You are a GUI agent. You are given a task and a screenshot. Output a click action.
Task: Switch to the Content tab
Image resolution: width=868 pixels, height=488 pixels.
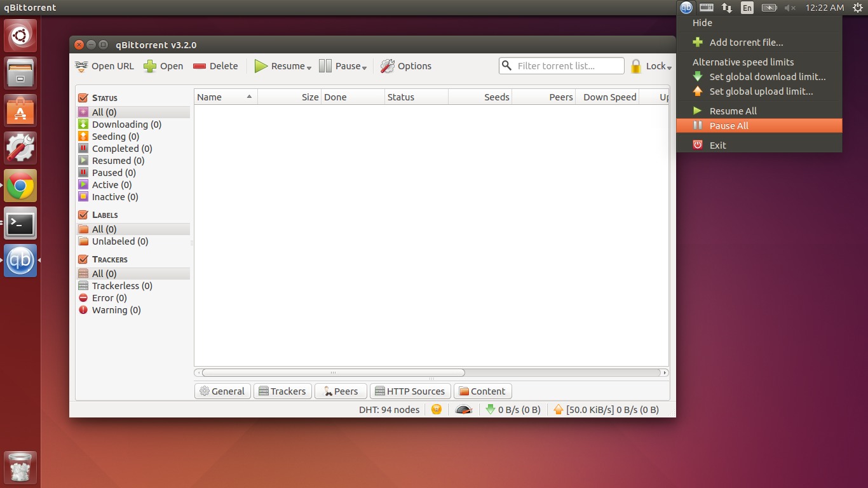(483, 391)
